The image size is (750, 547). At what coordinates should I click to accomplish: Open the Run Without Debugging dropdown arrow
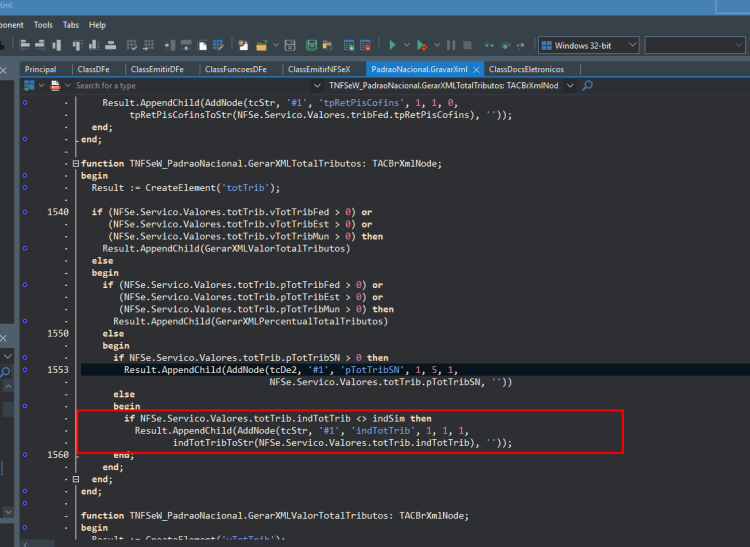(x=437, y=45)
